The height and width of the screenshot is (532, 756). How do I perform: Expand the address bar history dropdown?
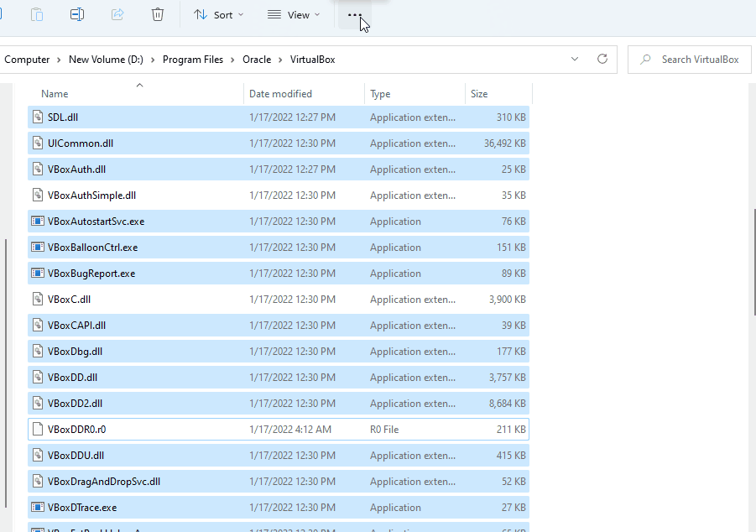(575, 60)
